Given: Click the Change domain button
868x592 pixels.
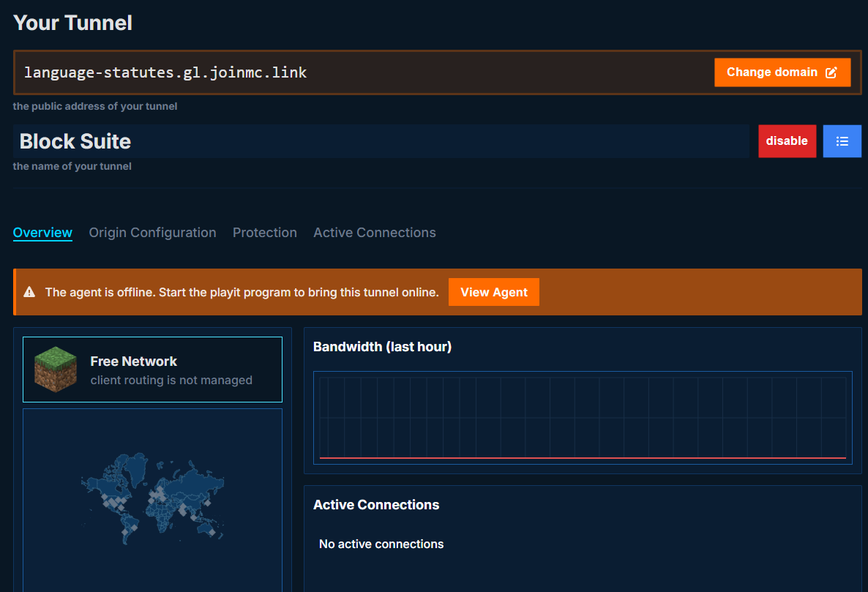Looking at the screenshot, I should [782, 72].
